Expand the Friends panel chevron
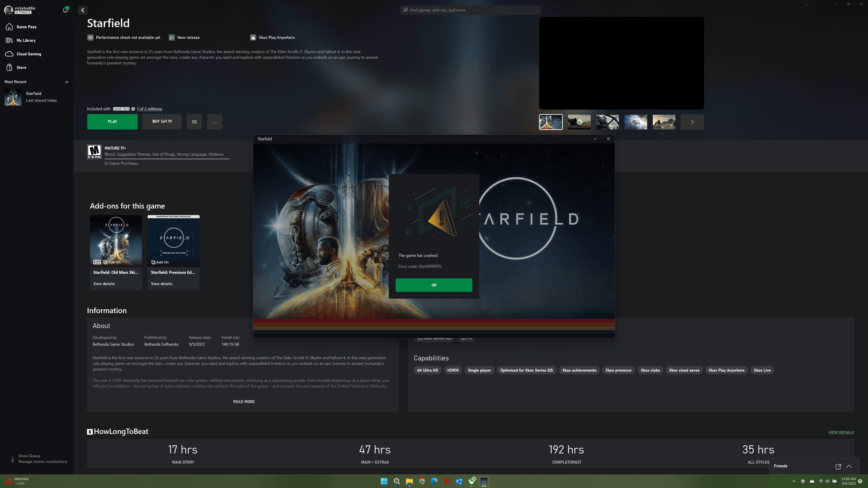868x488 pixels. pos(849,467)
